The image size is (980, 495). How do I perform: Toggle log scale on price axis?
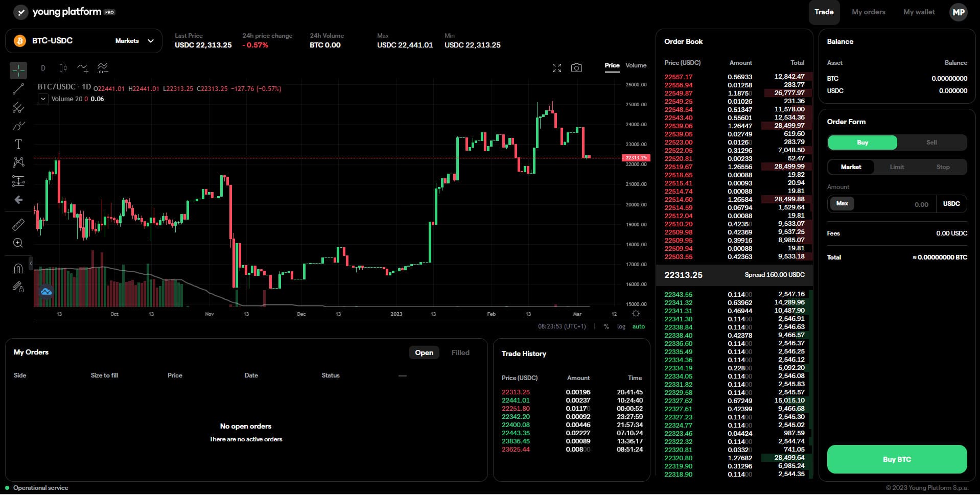point(621,326)
